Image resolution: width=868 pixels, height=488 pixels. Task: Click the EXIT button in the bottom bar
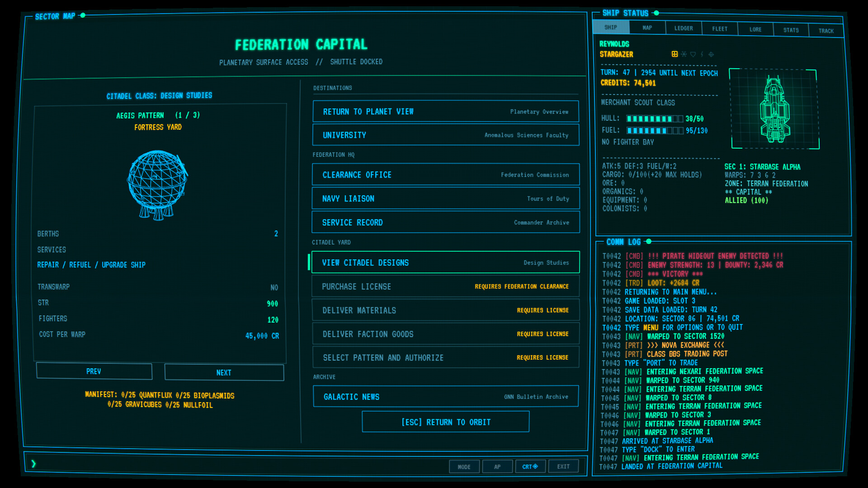(563, 466)
